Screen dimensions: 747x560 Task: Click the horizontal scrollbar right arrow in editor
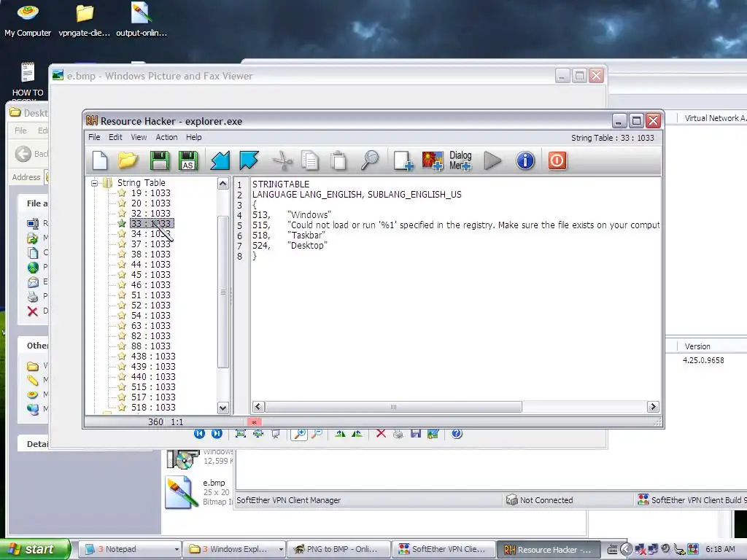click(653, 407)
